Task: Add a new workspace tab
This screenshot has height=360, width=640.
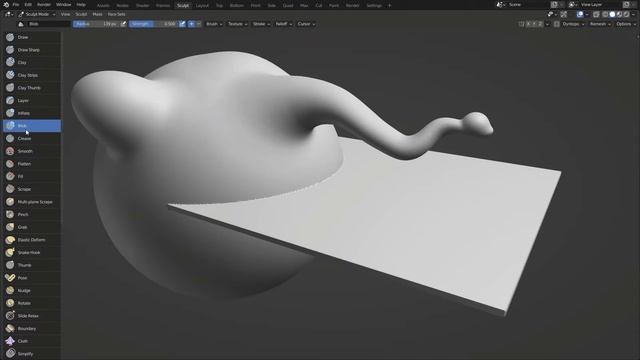Action: tap(390, 6)
